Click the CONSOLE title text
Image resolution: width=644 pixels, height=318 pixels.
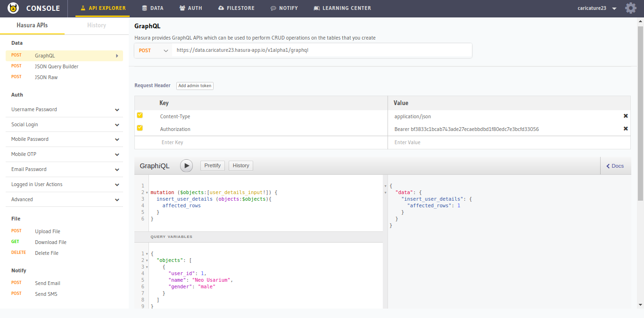tap(43, 8)
